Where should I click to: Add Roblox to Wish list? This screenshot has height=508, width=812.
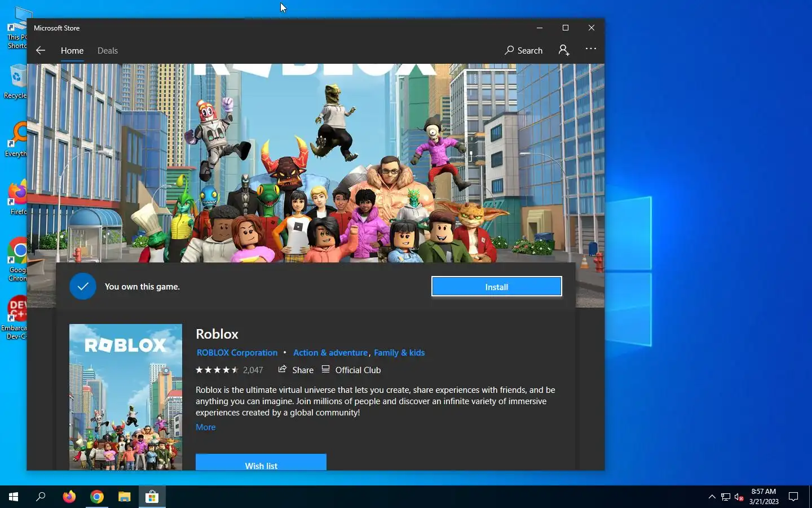(261, 462)
